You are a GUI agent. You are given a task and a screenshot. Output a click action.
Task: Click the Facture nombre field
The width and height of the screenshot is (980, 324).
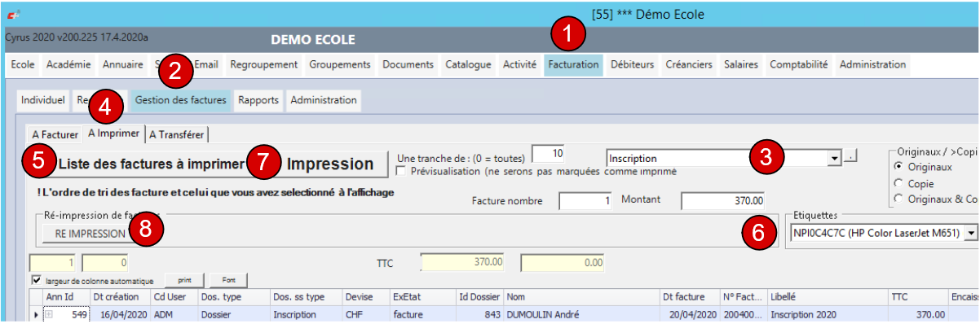point(585,200)
